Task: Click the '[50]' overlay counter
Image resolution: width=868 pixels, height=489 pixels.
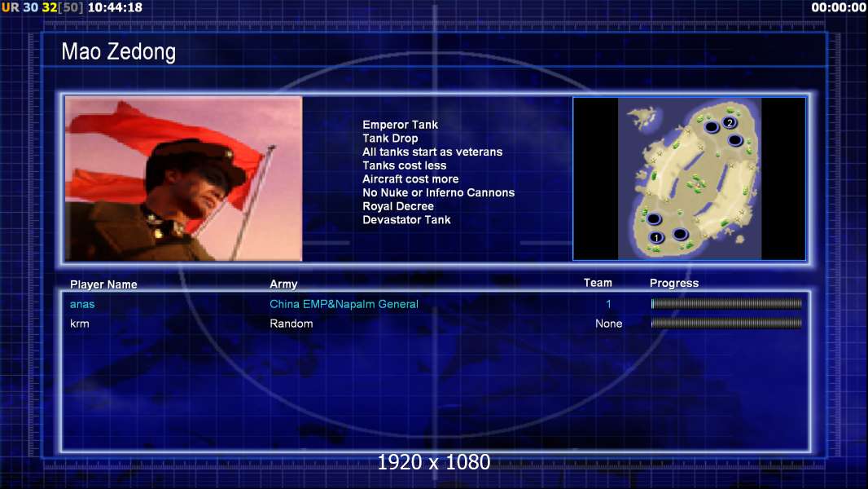Action: (x=70, y=7)
